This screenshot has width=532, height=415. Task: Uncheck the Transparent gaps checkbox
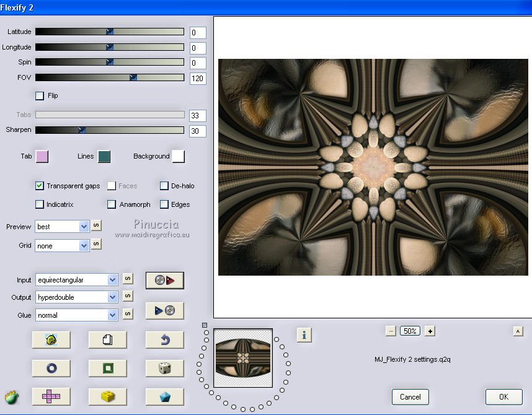[x=40, y=186]
